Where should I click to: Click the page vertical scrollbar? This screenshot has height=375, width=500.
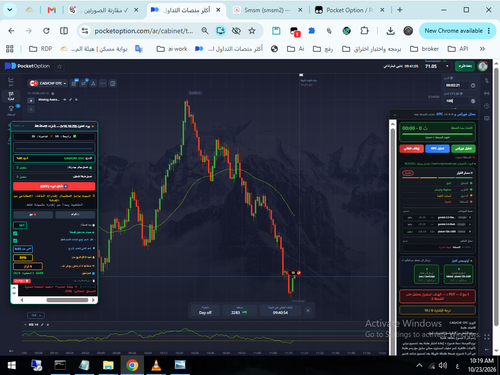pyautogui.click(x=496, y=197)
